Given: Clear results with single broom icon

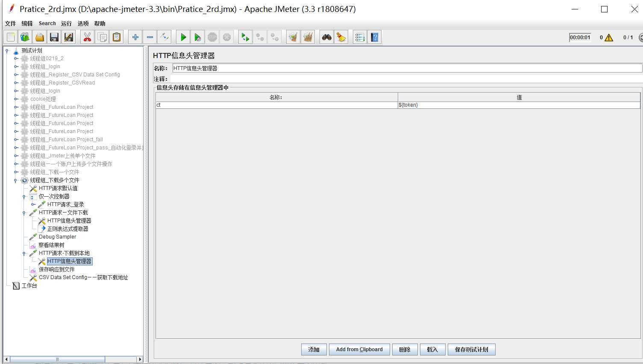Looking at the screenshot, I should pyautogui.click(x=294, y=38).
